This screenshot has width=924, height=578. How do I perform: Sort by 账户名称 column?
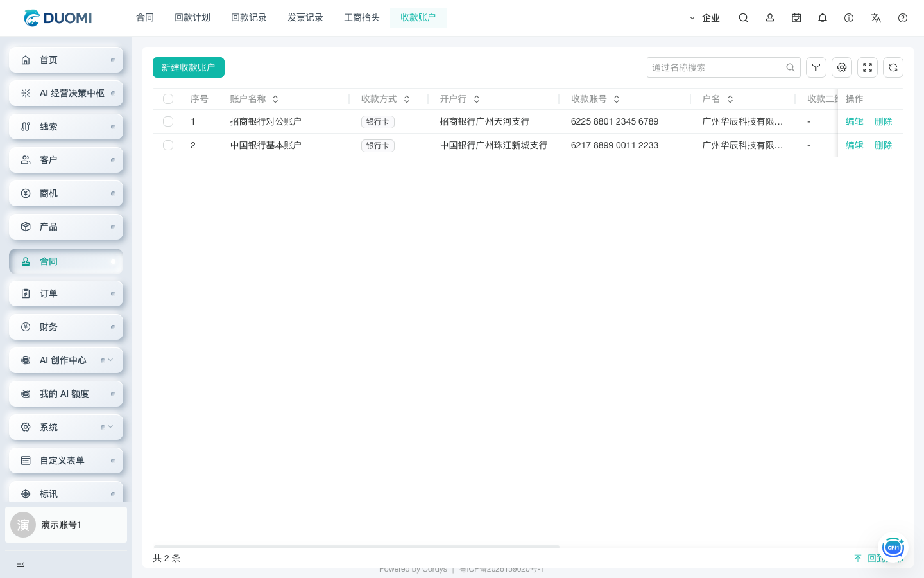(275, 99)
